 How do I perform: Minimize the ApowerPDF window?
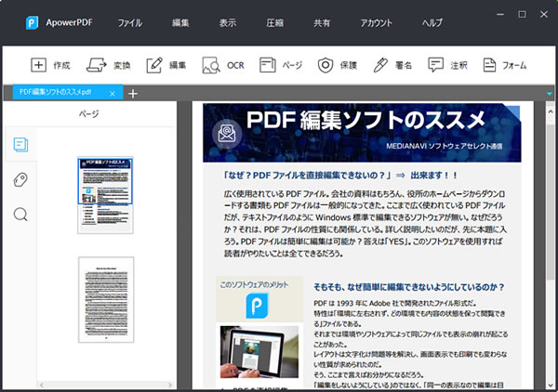coord(500,14)
